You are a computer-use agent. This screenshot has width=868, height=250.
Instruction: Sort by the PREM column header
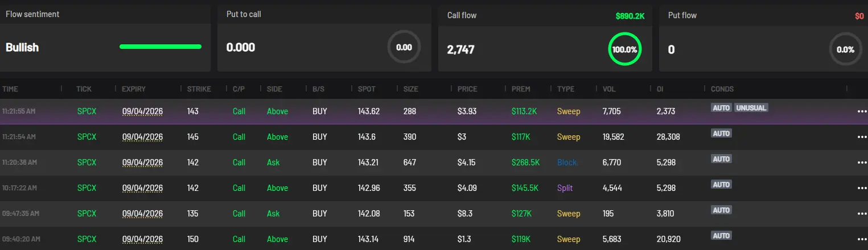click(x=521, y=89)
